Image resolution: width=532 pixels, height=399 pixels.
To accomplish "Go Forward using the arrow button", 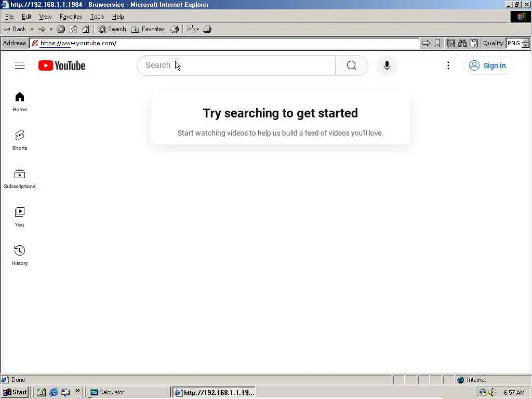I will tap(42, 29).
